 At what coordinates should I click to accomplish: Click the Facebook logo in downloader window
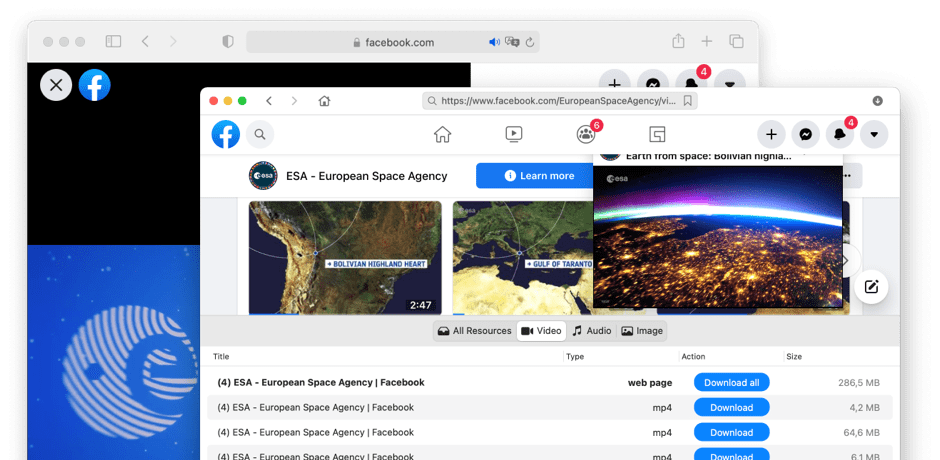pyautogui.click(x=226, y=134)
